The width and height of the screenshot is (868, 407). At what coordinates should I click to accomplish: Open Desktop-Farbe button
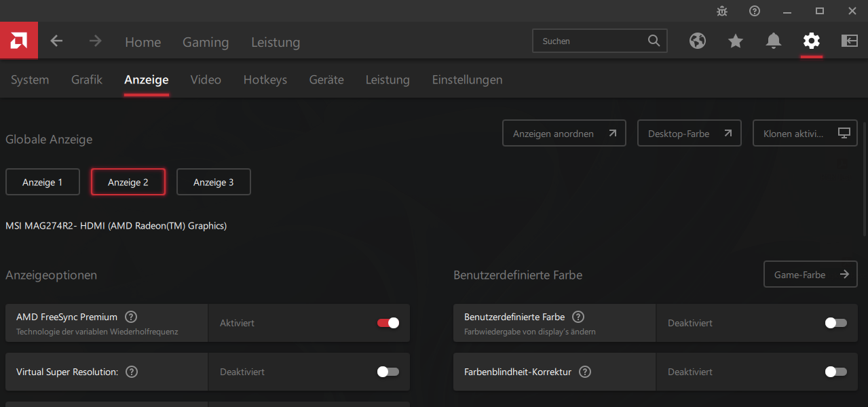coord(690,134)
